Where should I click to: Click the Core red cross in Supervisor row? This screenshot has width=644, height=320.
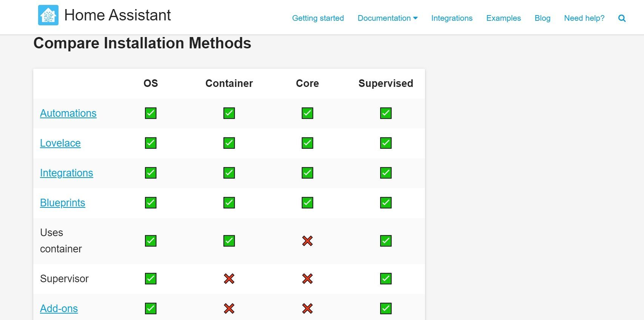[x=307, y=278]
